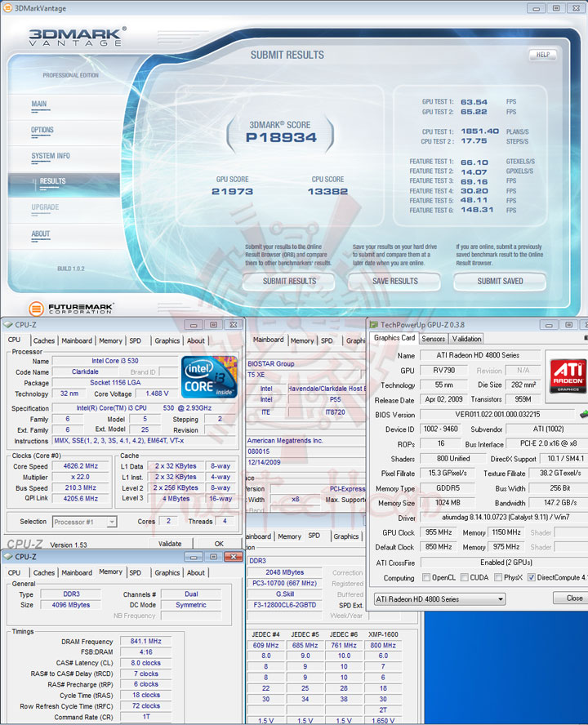Switch to Graphics tab in upper CPU-Z

167,340
